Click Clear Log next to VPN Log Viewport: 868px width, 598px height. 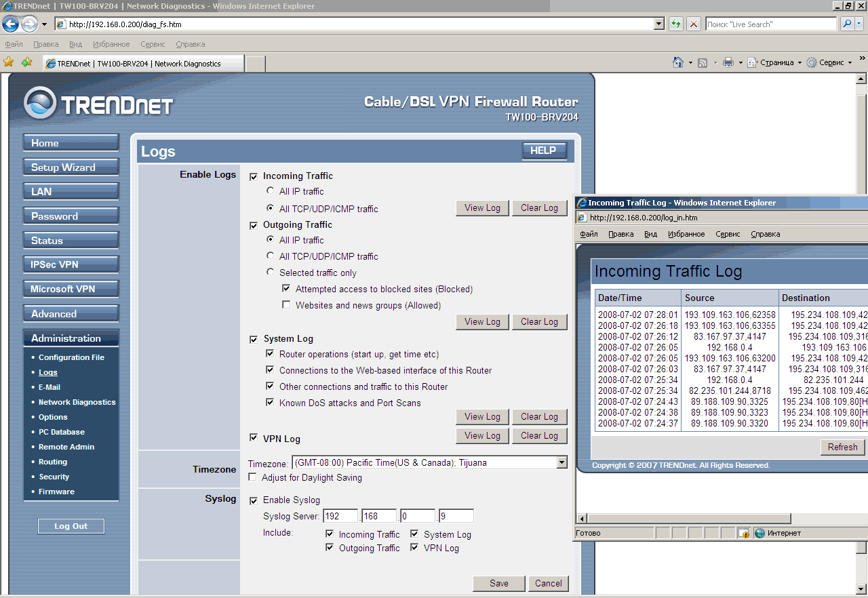539,436
